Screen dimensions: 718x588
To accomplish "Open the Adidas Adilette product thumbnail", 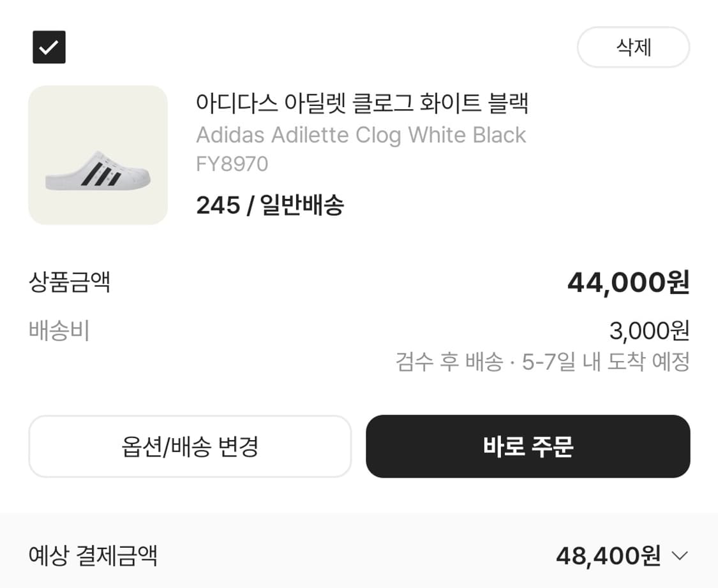I will pos(97,155).
